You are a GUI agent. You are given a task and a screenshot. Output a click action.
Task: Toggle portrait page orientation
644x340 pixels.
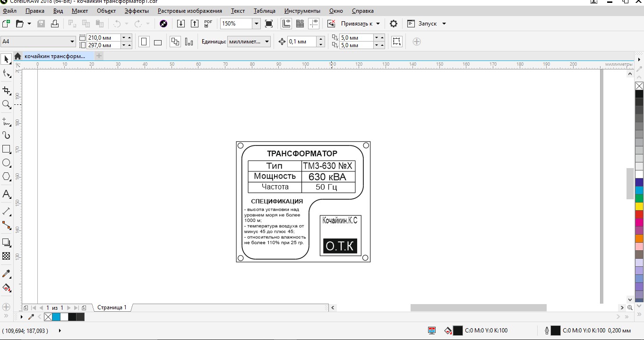(144, 42)
